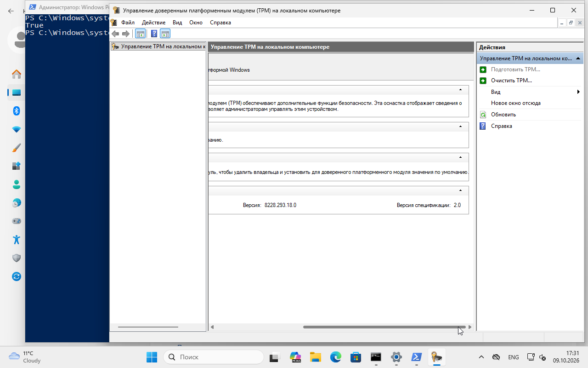Open the Действие menu
588x368 pixels.
(x=153, y=23)
